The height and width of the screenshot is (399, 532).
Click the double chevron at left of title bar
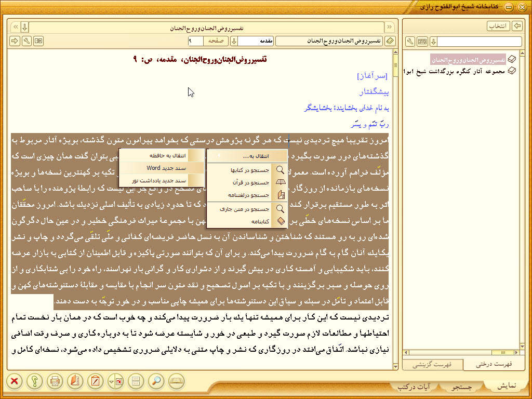click(x=16, y=27)
